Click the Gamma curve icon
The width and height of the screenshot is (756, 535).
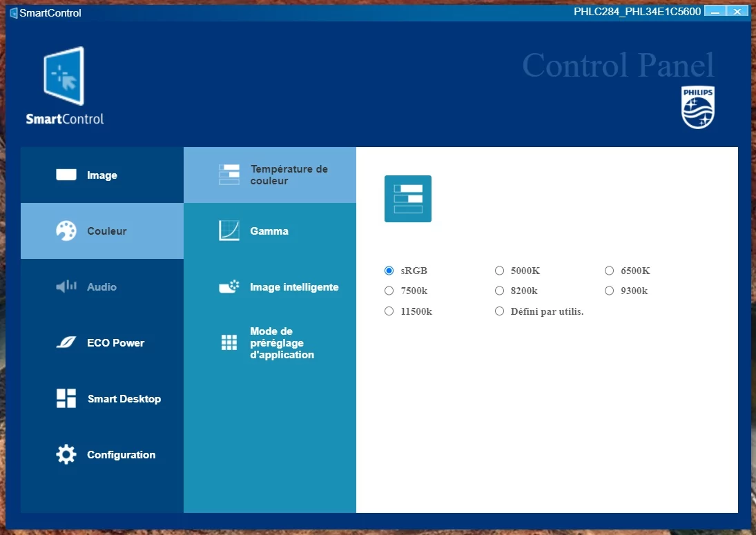[x=229, y=231]
